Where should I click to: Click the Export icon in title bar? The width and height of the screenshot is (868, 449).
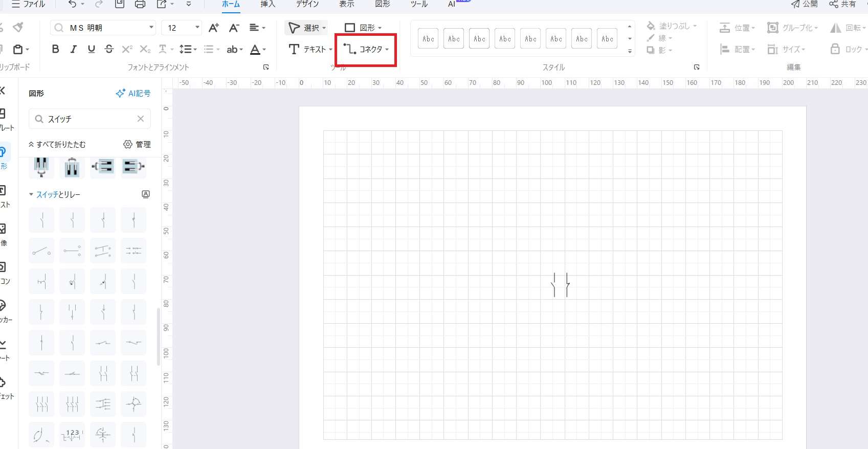click(x=162, y=4)
